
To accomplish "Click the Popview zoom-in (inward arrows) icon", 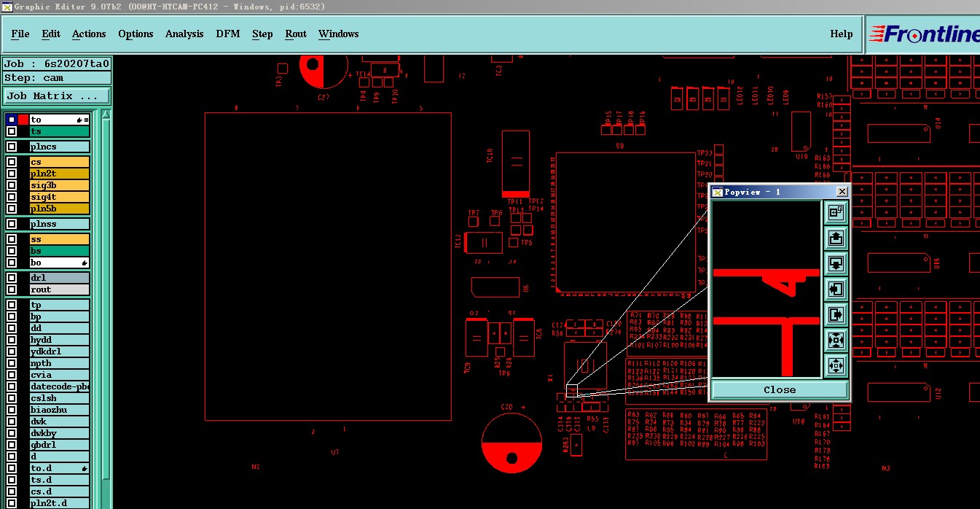I will coord(836,339).
